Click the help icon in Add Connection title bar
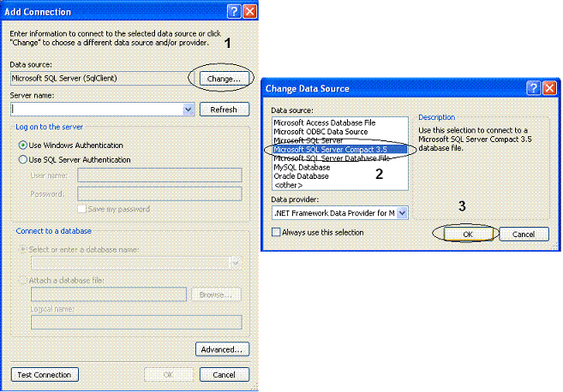The height and width of the screenshot is (392, 563). click(x=233, y=11)
